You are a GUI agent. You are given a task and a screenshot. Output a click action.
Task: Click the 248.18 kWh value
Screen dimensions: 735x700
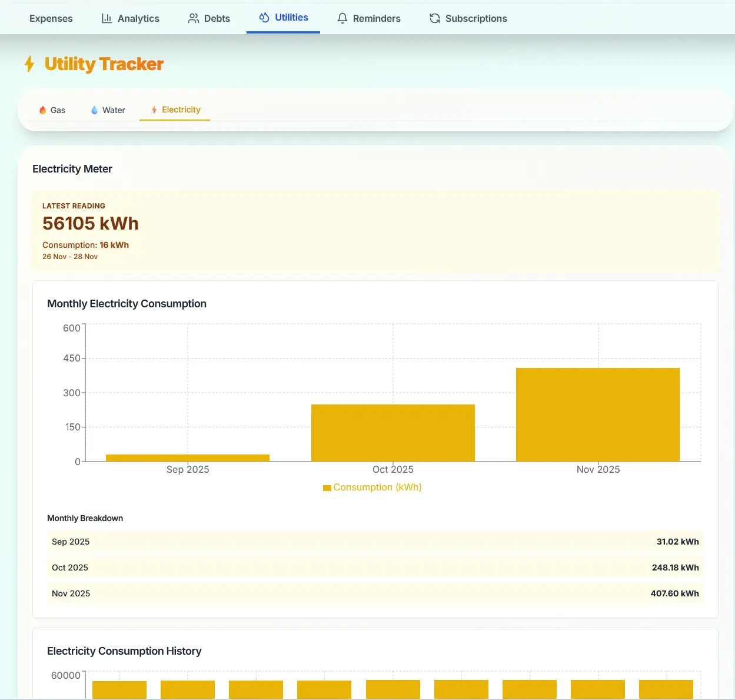[x=676, y=568]
